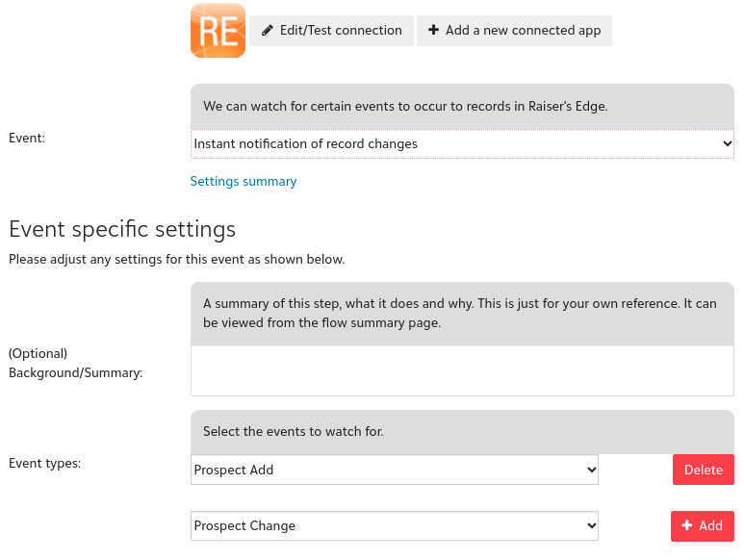The width and height of the screenshot is (744, 560).
Task: Click the plus icon for new connected app
Action: click(x=434, y=31)
